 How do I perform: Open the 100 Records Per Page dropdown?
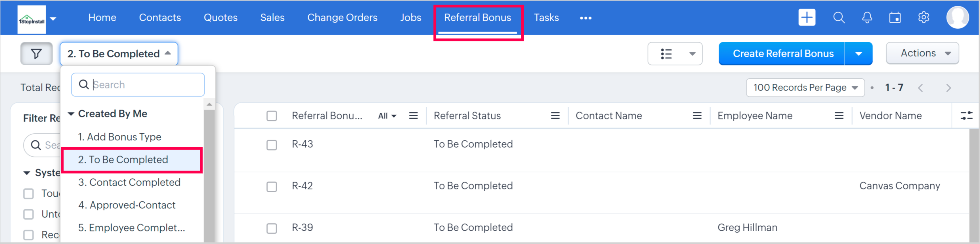tap(805, 88)
